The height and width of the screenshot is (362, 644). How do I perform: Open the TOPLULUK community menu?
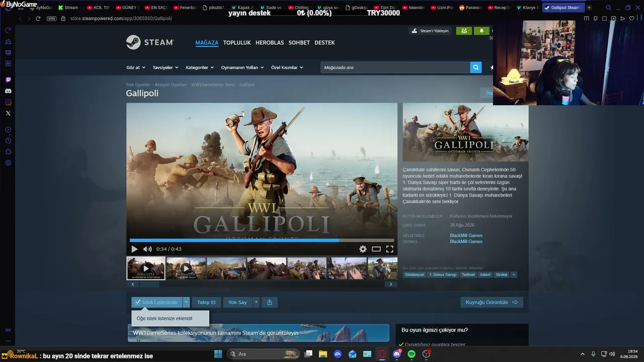[237, 43]
